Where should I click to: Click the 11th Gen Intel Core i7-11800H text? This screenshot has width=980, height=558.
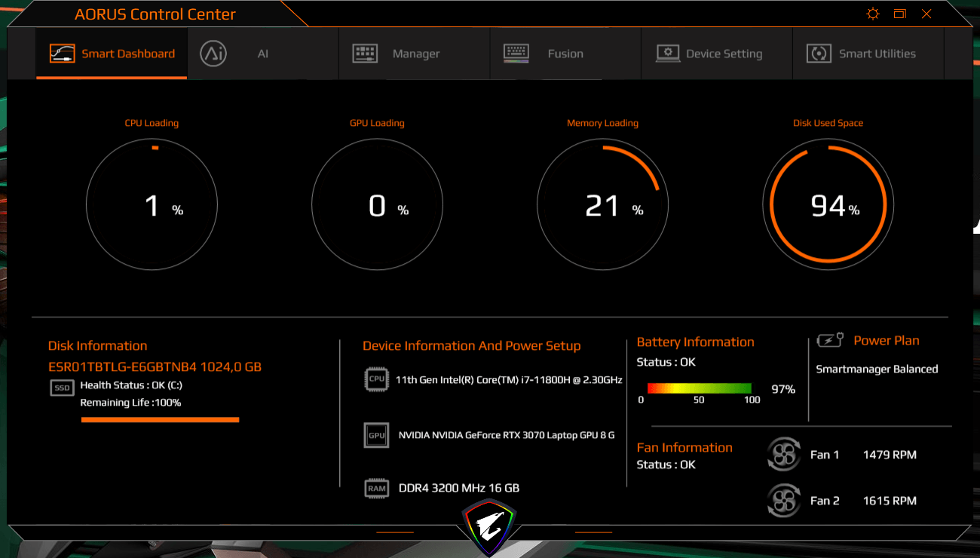coord(509,380)
